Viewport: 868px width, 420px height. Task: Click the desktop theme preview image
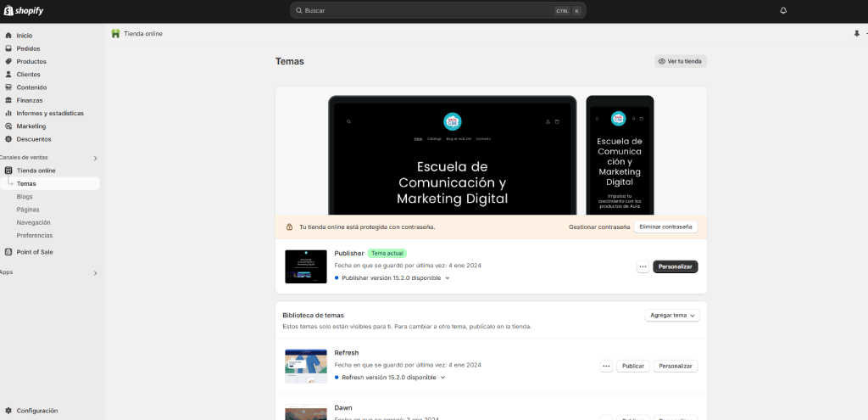click(453, 155)
